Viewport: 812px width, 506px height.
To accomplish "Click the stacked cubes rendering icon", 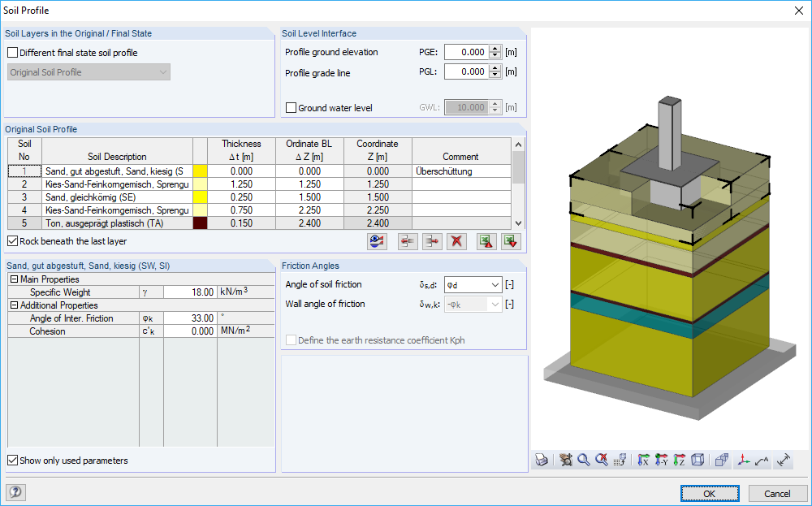I will pyautogui.click(x=721, y=460).
